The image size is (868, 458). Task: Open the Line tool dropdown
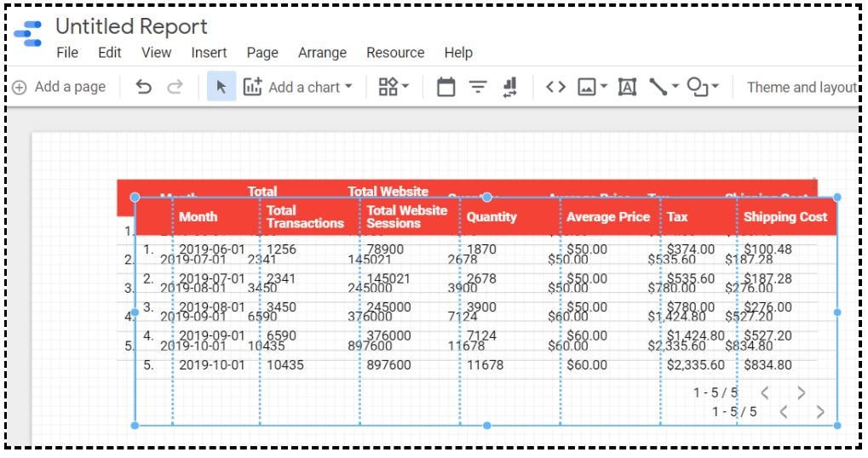point(664,87)
